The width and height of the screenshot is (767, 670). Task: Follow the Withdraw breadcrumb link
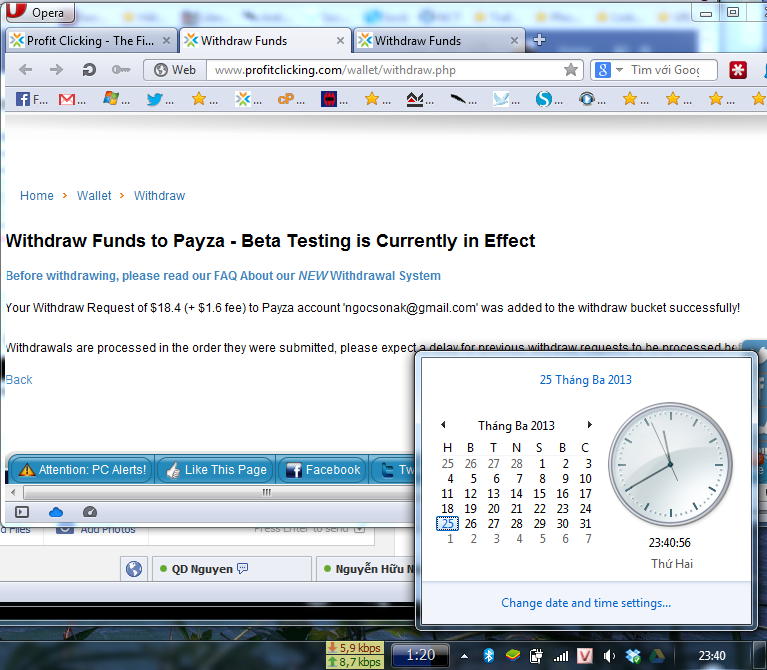(x=159, y=196)
